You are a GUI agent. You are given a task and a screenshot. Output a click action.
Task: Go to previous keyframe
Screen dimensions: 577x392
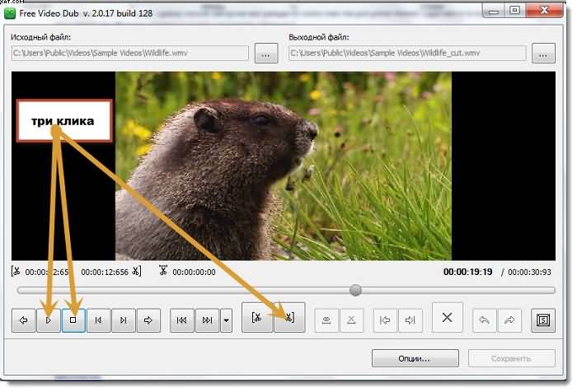182,320
